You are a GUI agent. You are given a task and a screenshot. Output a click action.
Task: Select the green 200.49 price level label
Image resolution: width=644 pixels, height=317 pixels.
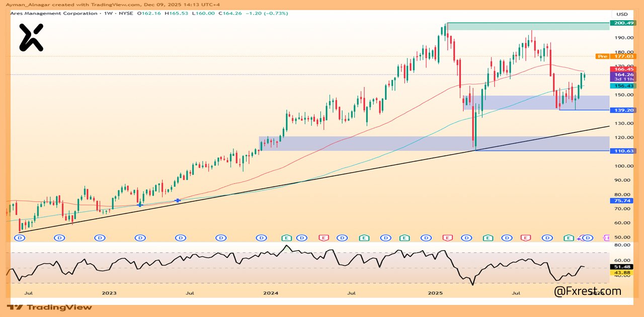tap(623, 23)
